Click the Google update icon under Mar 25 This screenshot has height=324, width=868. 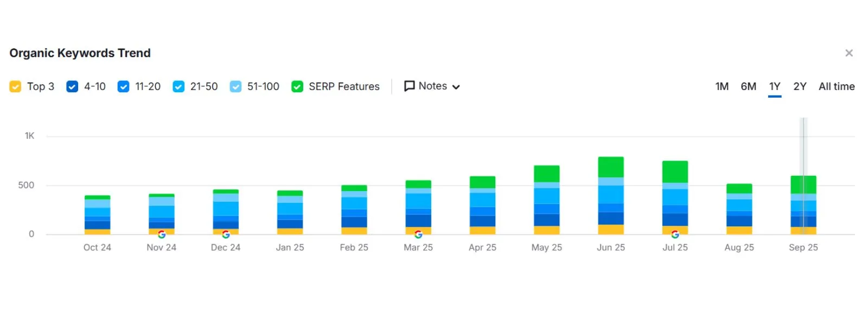pyautogui.click(x=418, y=234)
